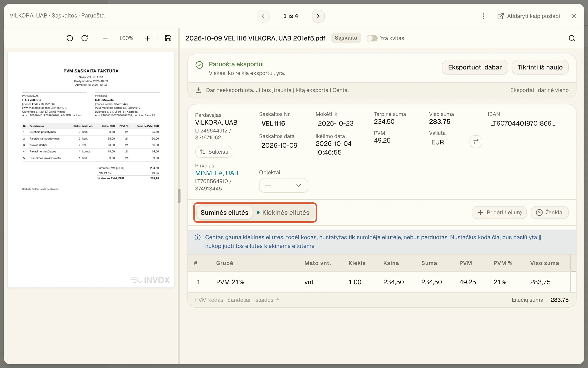The width and height of the screenshot is (588, 368).
Task: Click the info icon in the Centas notice
Action: [x=198, y=237]
